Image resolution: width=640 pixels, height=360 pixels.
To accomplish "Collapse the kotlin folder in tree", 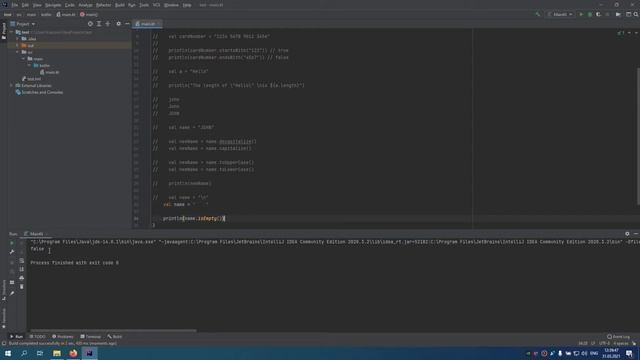I will [x=29, y=65].
